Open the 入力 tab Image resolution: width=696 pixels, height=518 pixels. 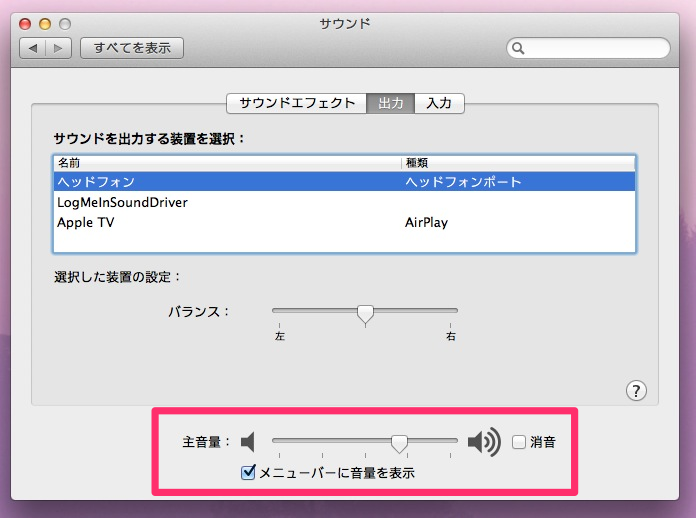439,103
